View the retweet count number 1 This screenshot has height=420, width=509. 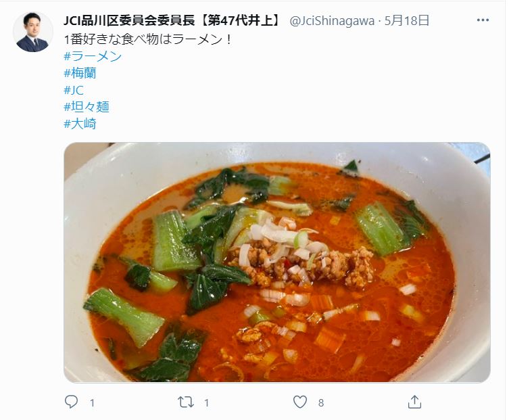[206, 403]
